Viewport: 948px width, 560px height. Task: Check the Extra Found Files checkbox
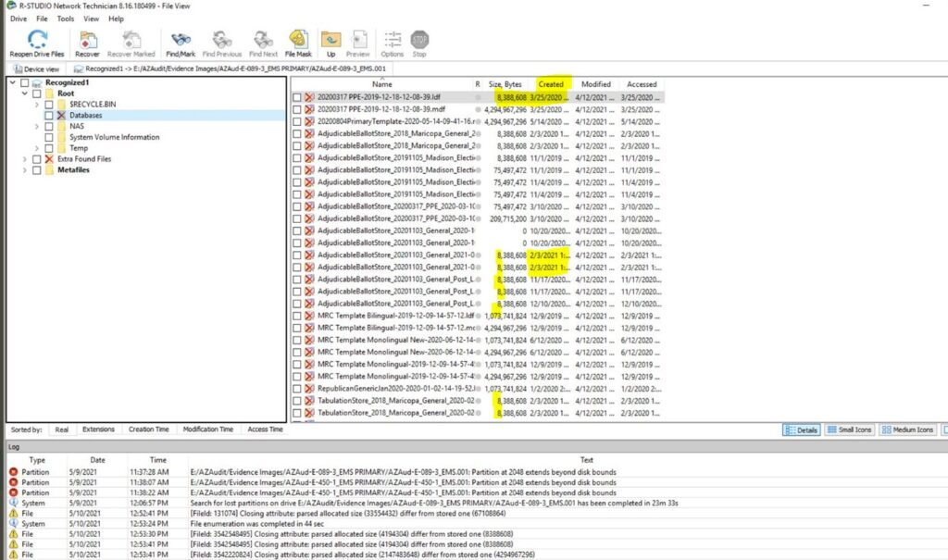(x=37, y=159)
